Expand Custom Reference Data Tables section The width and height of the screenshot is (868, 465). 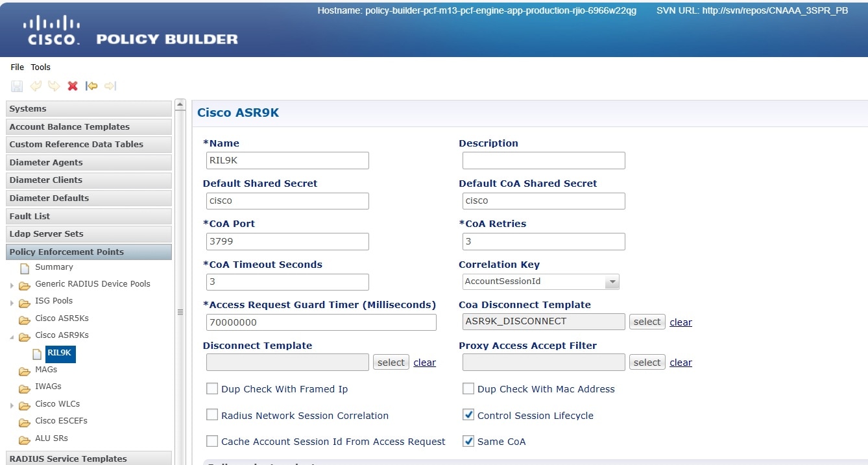tap(89, 145)
